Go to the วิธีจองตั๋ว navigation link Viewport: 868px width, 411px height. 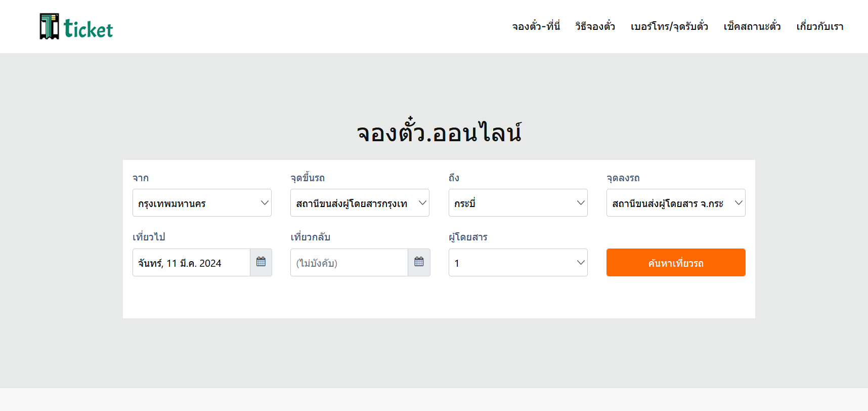595,26
